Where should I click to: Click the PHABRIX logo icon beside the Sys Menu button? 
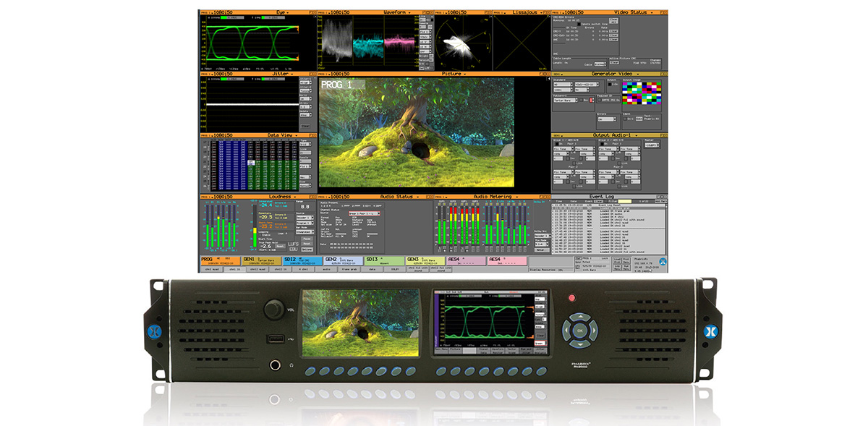coord(663,263)
